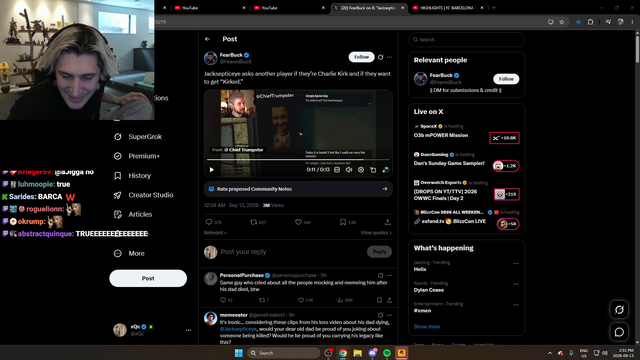
Task: Click the reply count icon on the post
Action: click(x=209, y=222)
